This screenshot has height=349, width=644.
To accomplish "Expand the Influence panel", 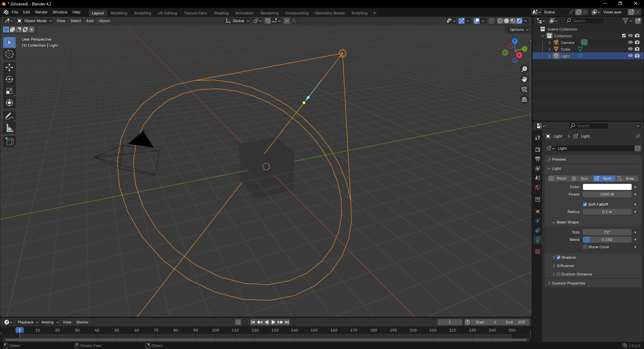I will pyautogui.click(x=565, y=266).
